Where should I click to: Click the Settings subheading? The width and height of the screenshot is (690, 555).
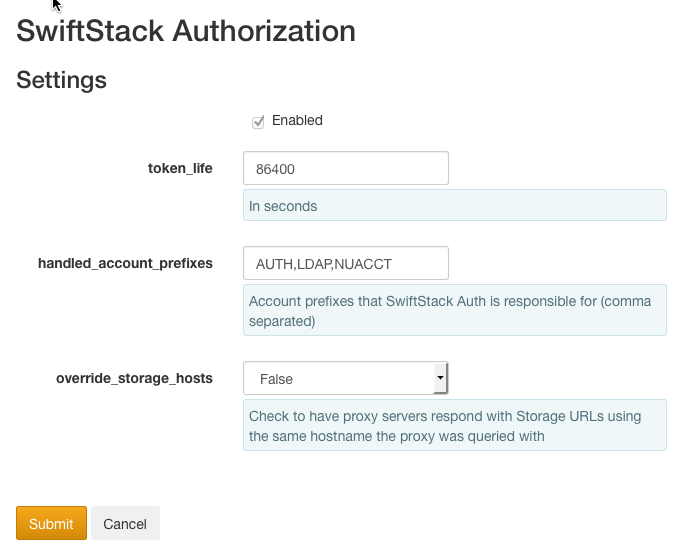62,80
